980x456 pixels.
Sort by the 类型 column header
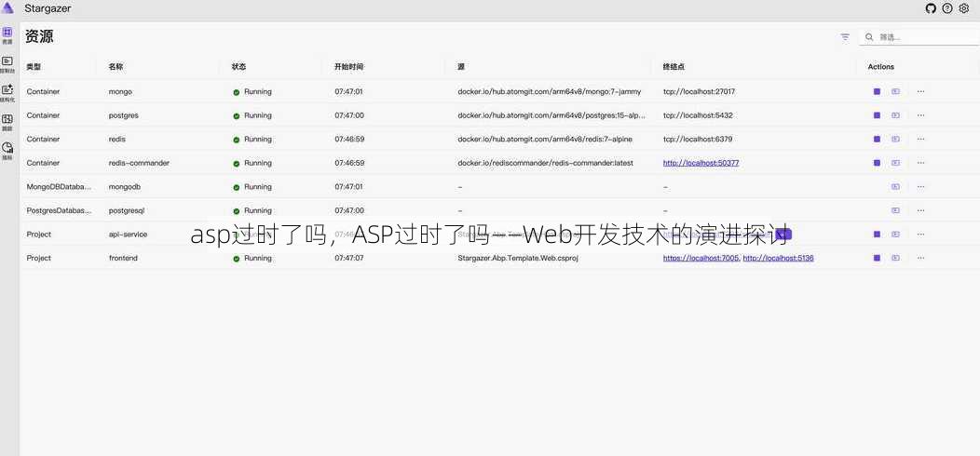coord(34,66)
